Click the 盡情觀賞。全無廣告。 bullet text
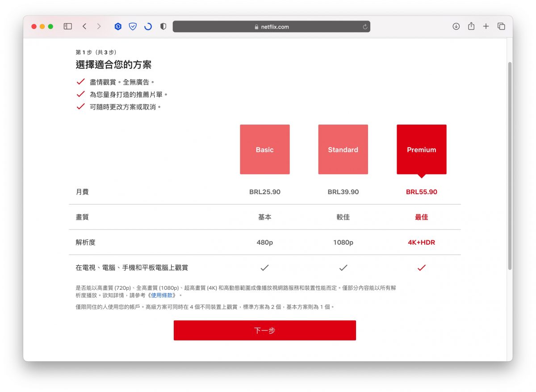This screenshot has height=392, width=536. [x=122, y=82]
